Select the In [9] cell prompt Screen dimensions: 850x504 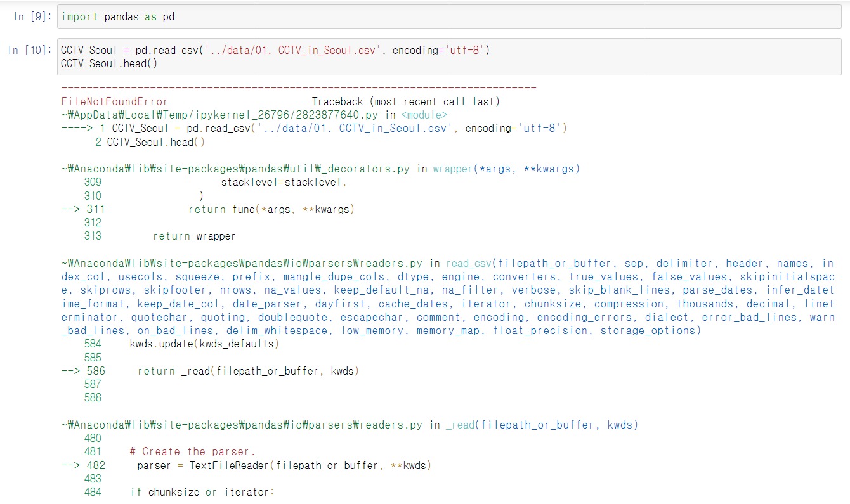(x=32, y=16)
